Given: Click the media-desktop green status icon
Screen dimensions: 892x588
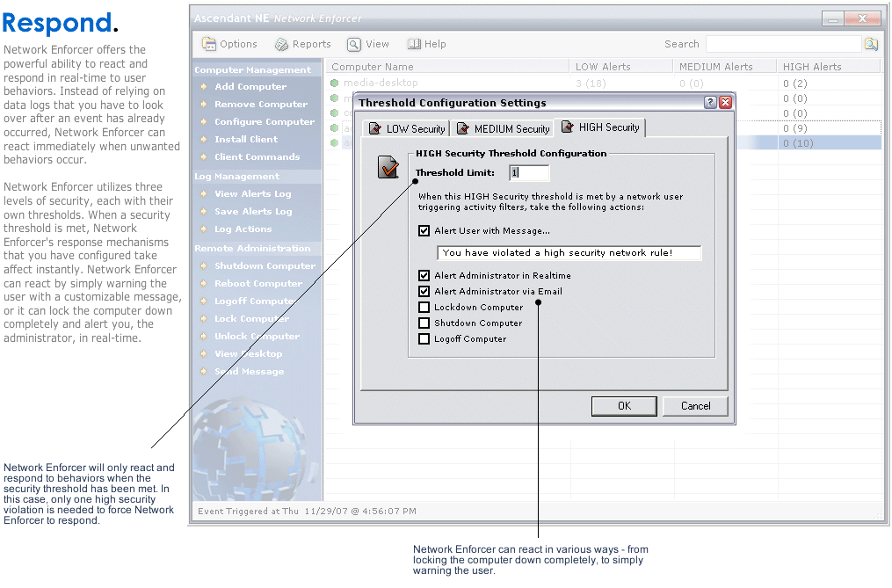Looking at the screenshot, I should [335, 83].
